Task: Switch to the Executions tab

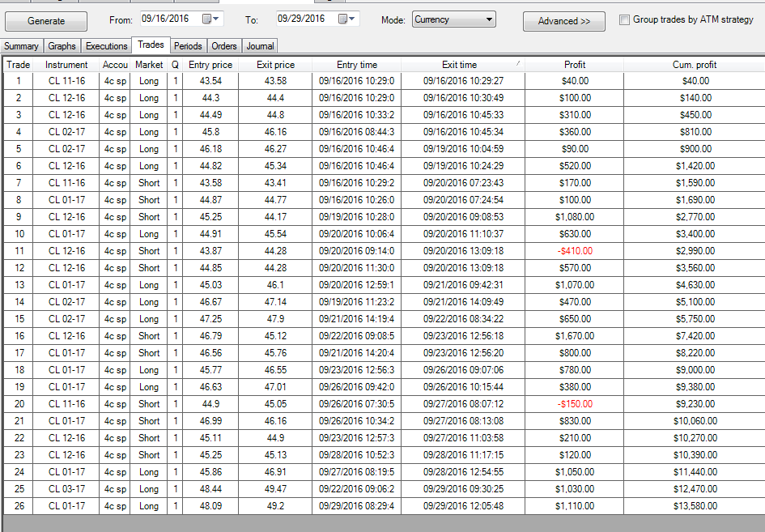Action: pyautogui.click(x=106, y=46)
